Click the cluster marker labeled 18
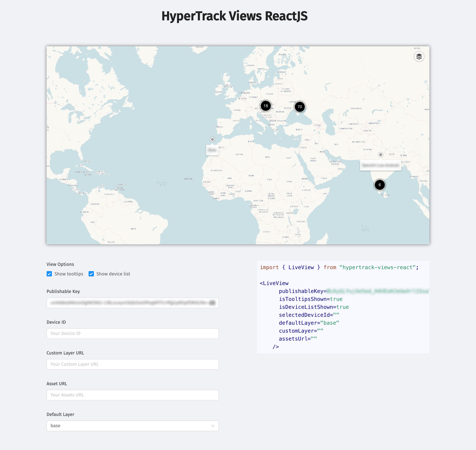The image size is (476, 450). (x=266, y=106)
